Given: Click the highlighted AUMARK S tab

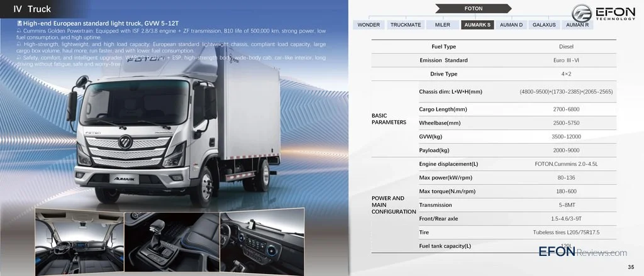Looking at the screenshot, I should click(x=477, y=25).
